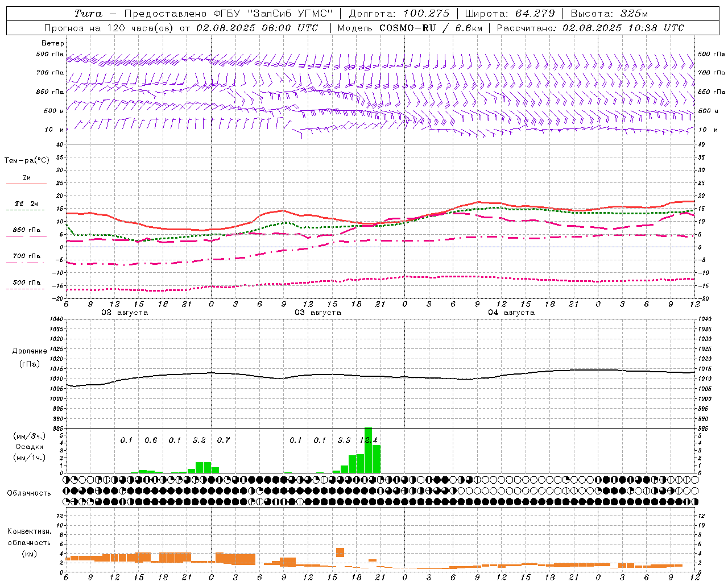Click the "03 августа" date label
This screenshot has width=728, height=582.
[x=318, y=313]
